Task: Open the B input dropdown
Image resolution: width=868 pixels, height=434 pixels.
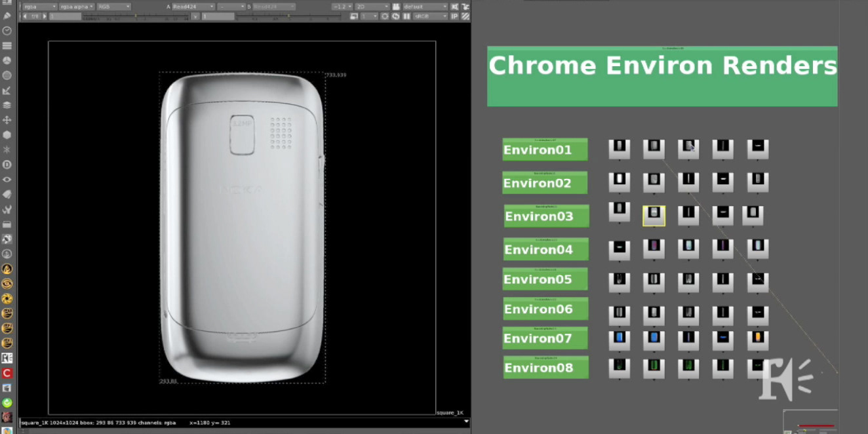Action: click(x=273, y=7)
